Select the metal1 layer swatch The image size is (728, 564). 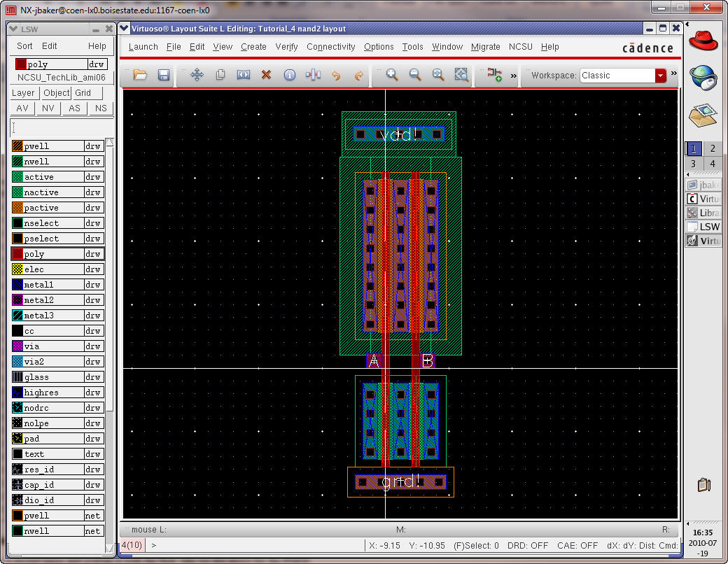(17, 285)
